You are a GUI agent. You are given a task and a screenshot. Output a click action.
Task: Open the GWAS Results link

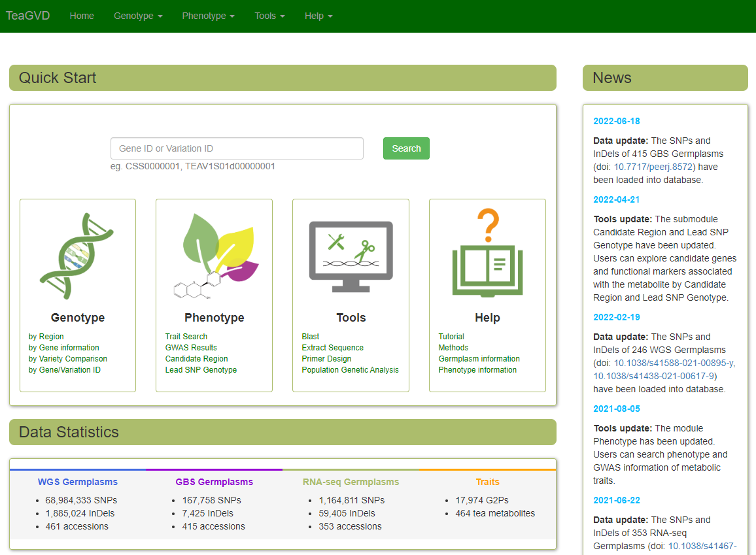191,348
